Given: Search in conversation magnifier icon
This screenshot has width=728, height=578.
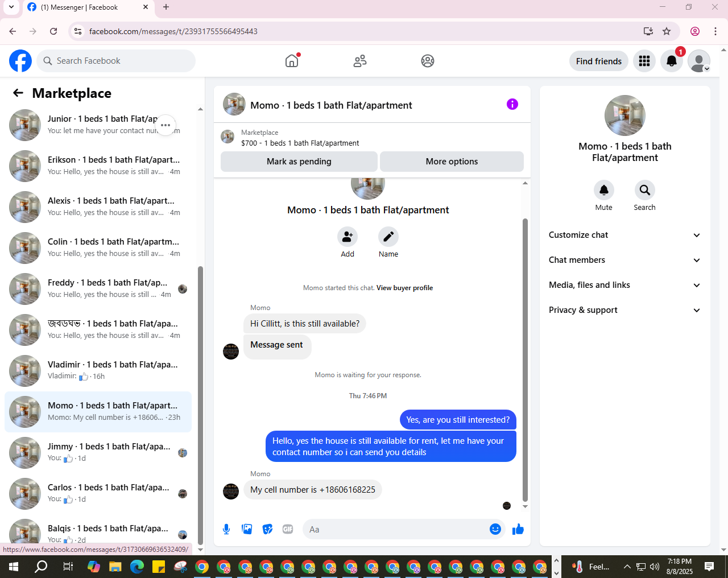Looking at the screenshot, I should coord(644,190).
